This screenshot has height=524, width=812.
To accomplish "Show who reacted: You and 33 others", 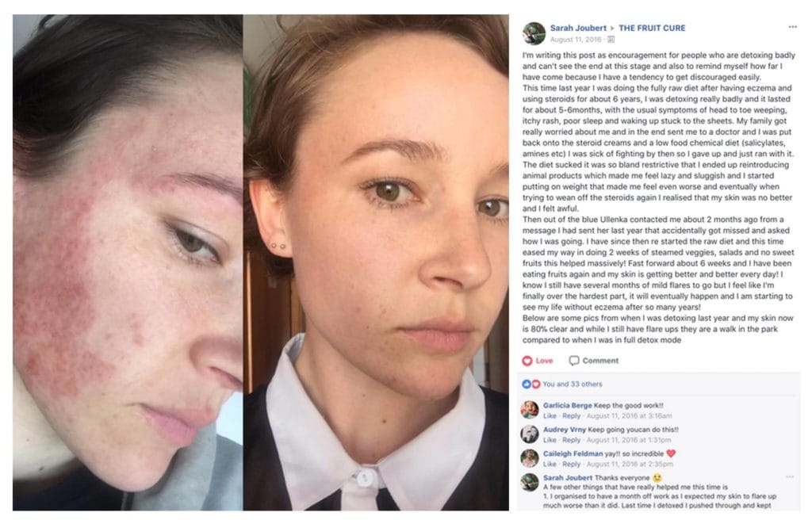I will (573, 384).
